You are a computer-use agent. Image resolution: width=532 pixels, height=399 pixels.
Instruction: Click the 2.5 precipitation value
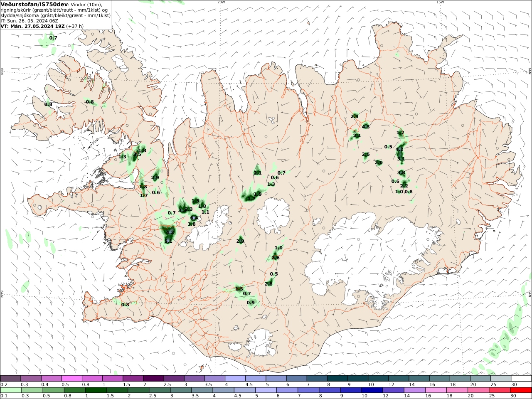tap(366, 155)
